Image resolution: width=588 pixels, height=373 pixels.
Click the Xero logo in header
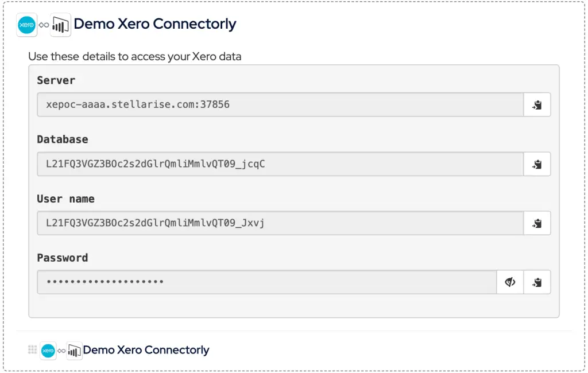pyautogui.click(x=26, y=25)
